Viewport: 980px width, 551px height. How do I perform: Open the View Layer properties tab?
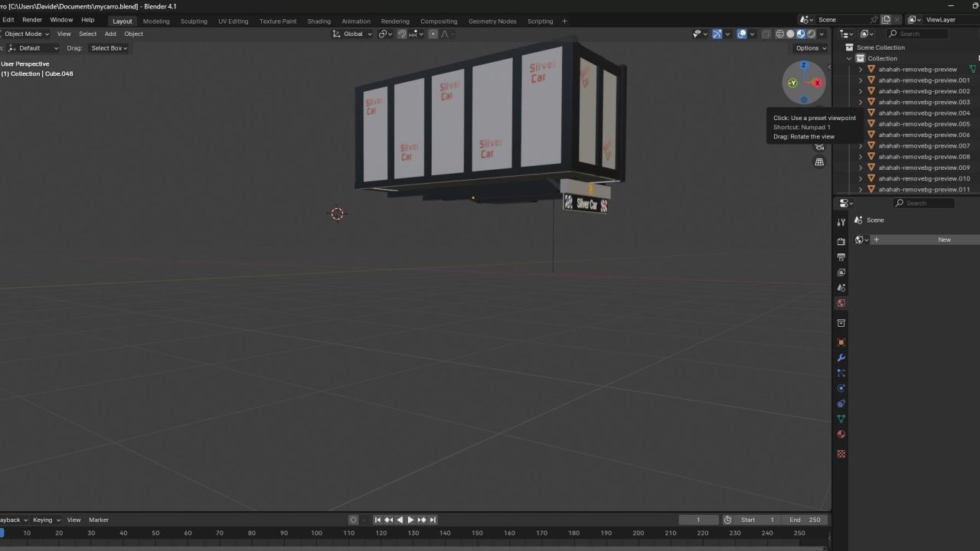point(841,272)
